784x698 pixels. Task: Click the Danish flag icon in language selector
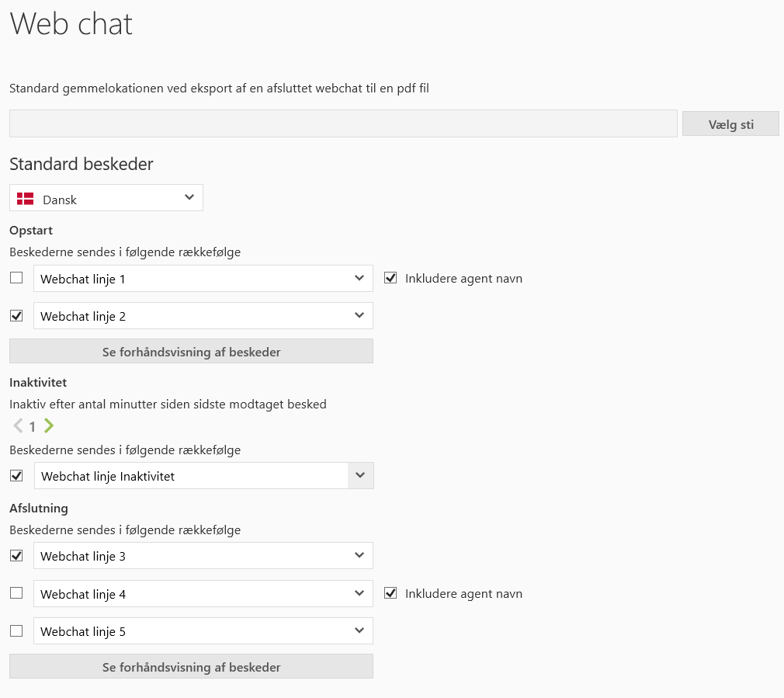pos(26,199)
